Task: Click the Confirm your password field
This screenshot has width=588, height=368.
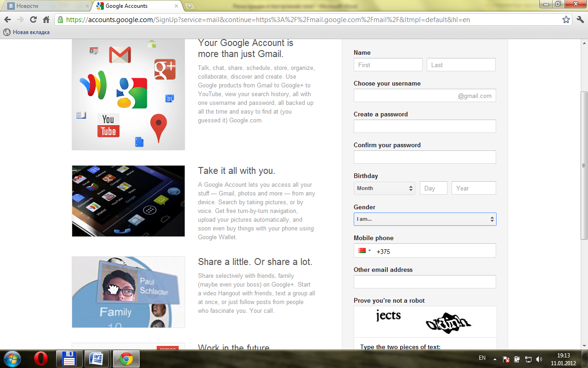Action: tap(425, 157)
